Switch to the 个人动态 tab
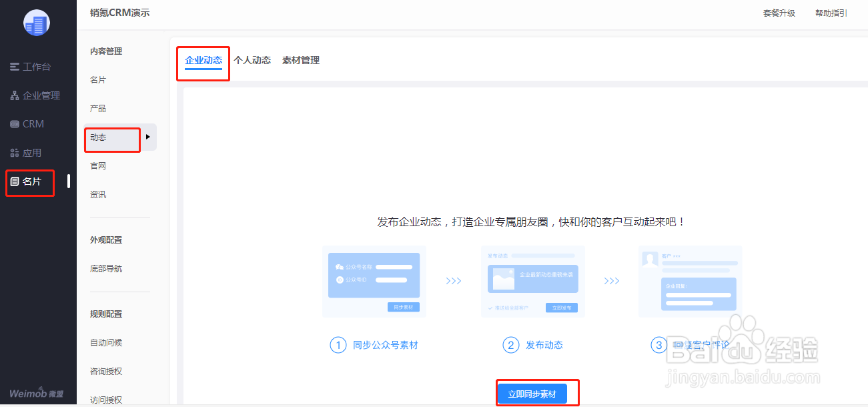This screenshot has width=868, height=407. pos(252,60)
